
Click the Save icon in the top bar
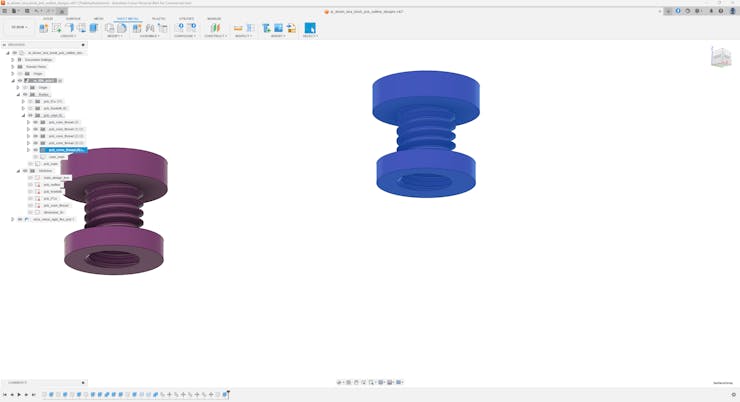click(x=27, y=11)
